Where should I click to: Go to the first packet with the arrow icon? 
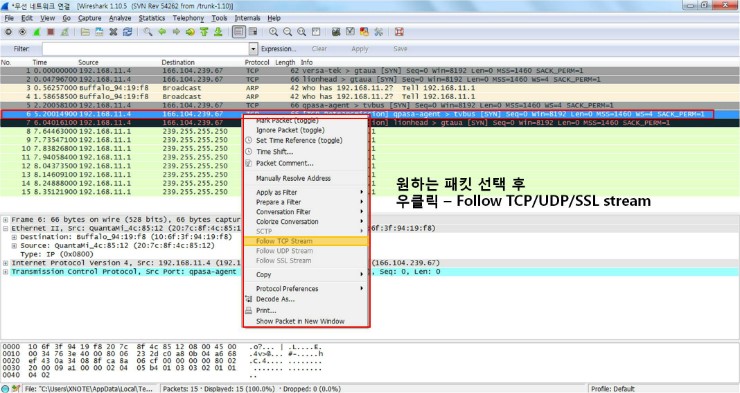pos(204,32)
